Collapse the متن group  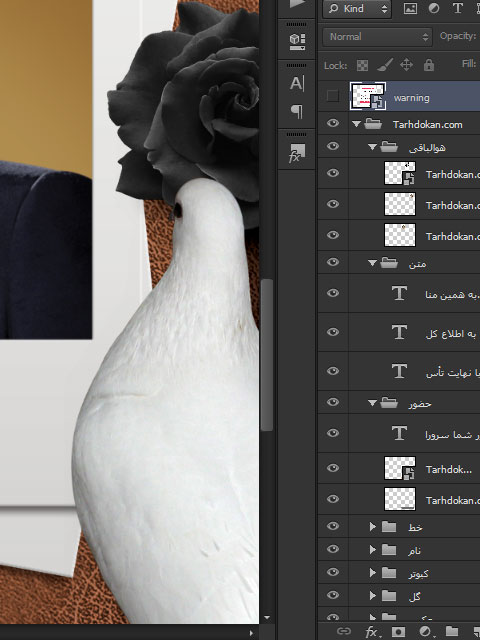coord(372,263)
